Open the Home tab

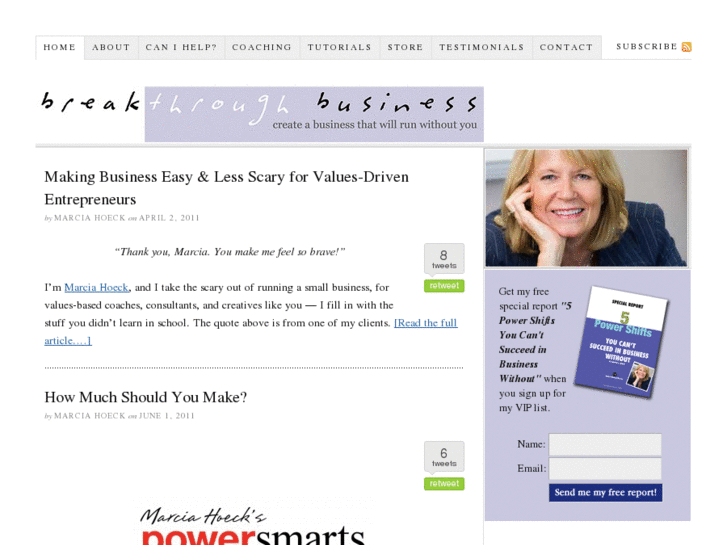60,47
